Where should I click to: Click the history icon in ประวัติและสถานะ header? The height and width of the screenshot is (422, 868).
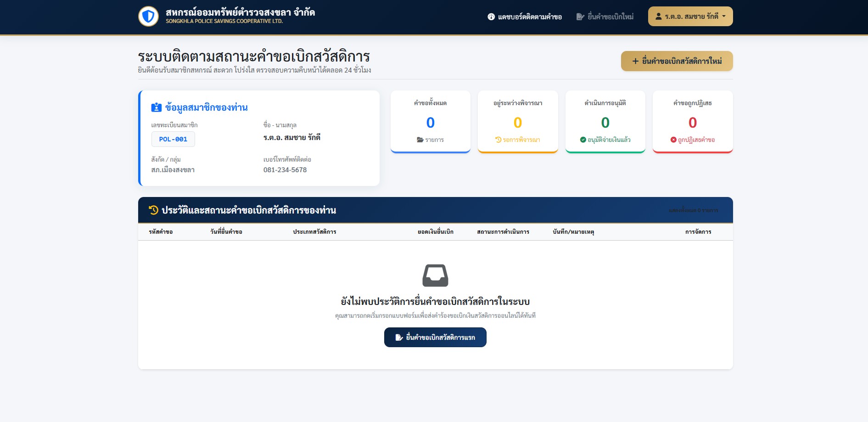coord(154,210)
